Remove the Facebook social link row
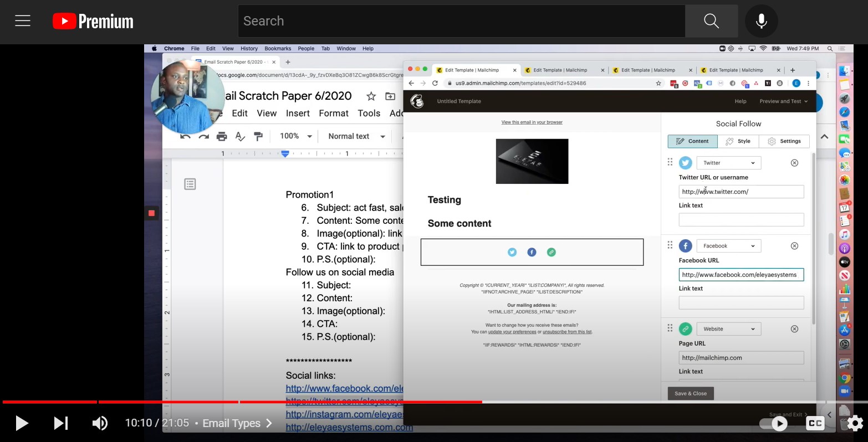This screenshot has width=868, height=442. 794,246
